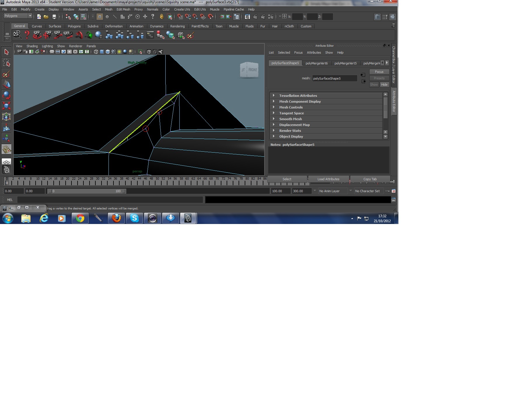The image size is (532, 399).
Task: Click the hierarchy outliner shelf icon
Action: [150, 35]
